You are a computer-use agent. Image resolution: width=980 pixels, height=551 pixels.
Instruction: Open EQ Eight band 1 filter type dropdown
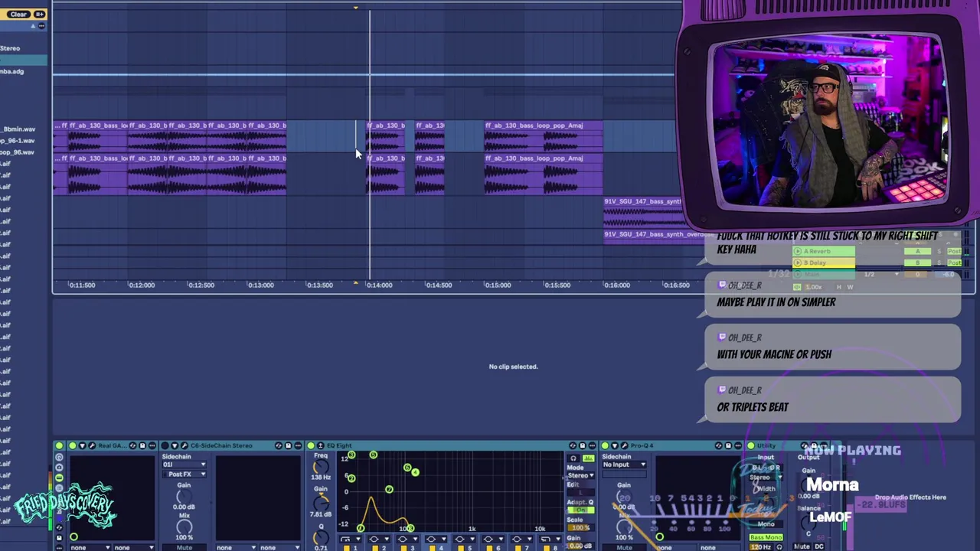(x=351, y=539)
